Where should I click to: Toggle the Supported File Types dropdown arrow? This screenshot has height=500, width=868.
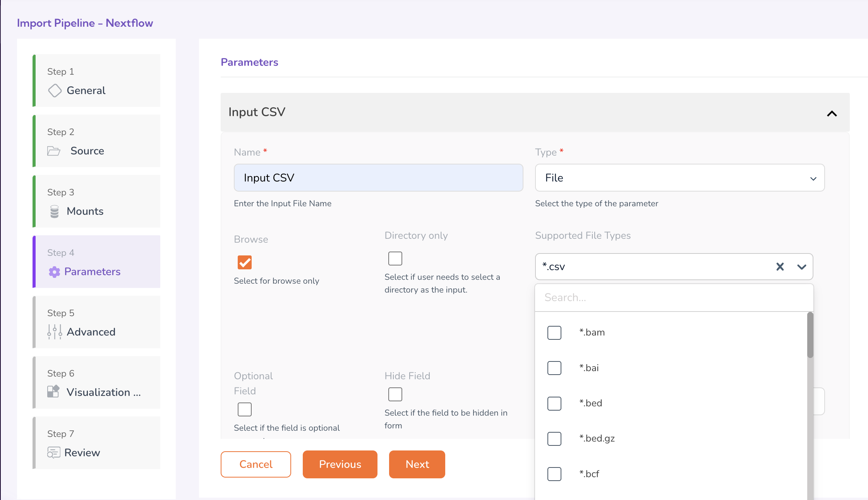[802, 267]
